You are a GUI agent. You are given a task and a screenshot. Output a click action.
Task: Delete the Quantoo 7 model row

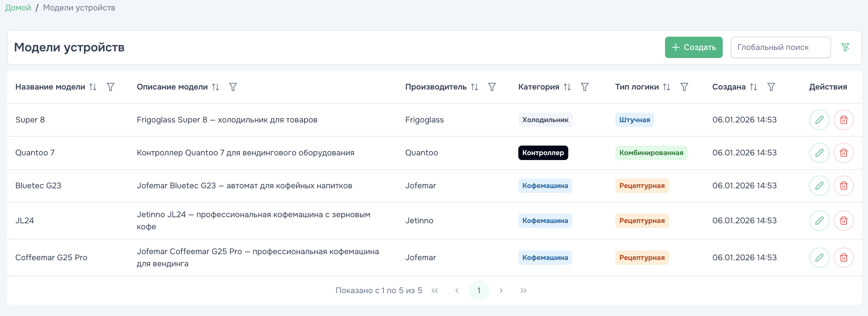[x=843, y=153]
